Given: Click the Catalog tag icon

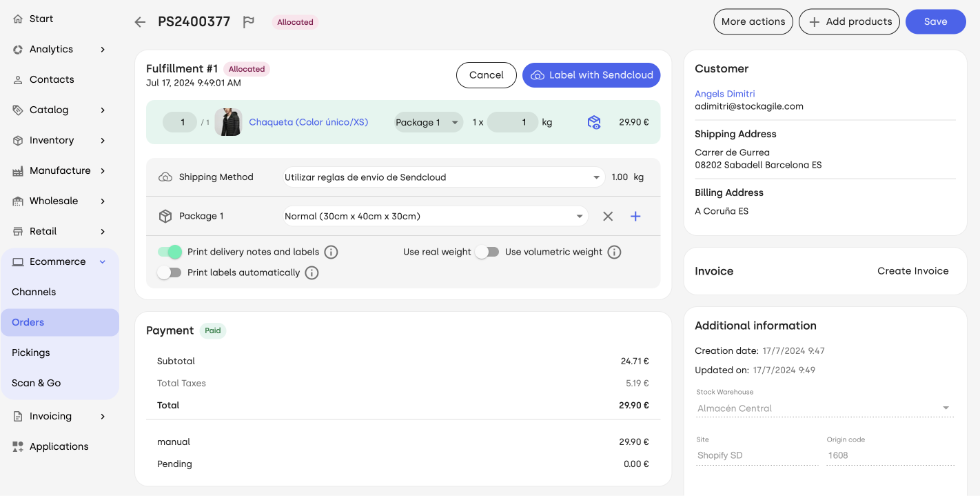Looking at the screenshot, I should point(18,110).
